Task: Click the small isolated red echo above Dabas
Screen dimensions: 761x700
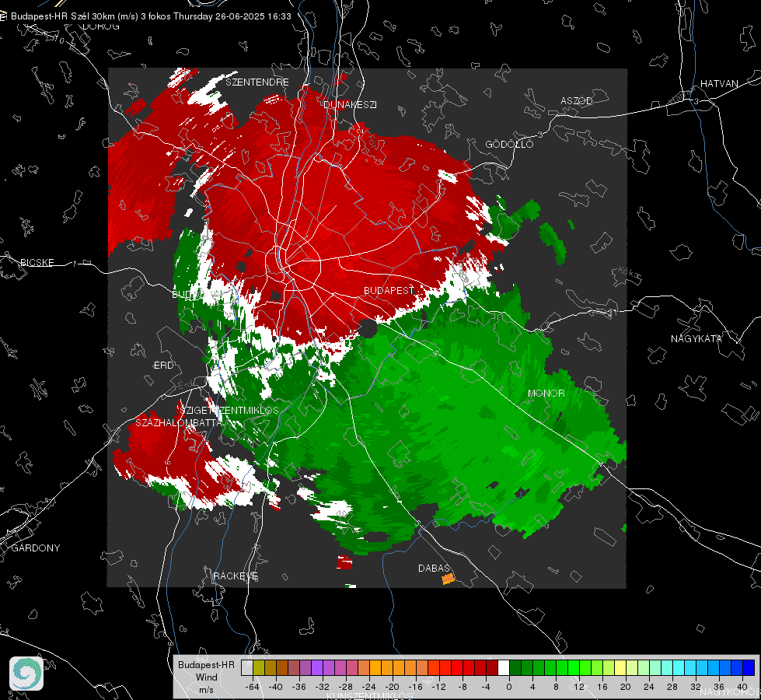Action: 344,562
